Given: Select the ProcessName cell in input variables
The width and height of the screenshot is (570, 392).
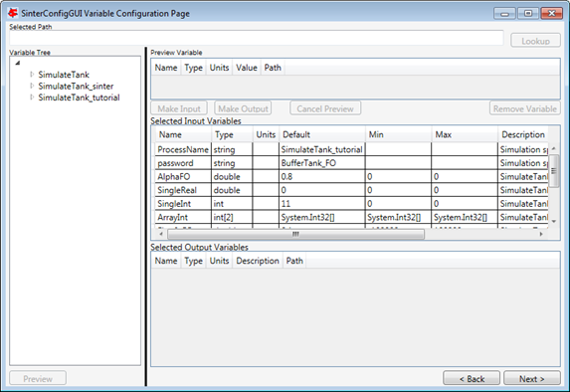Looking at the screenshot, I should coord(183,149).
